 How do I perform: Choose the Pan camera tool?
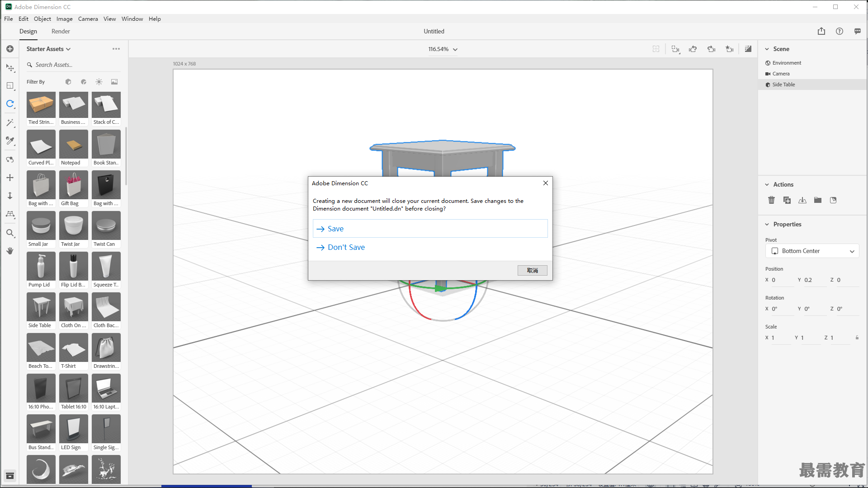10,178
